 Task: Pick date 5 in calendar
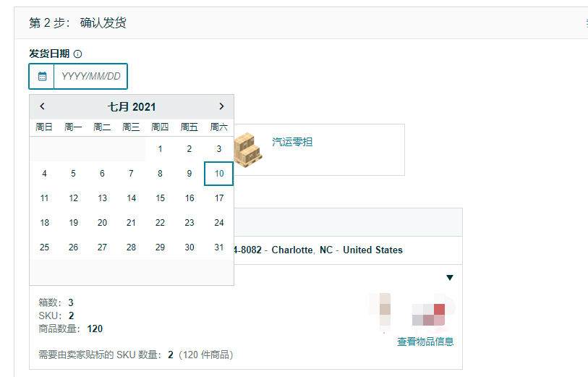(73, 174)
